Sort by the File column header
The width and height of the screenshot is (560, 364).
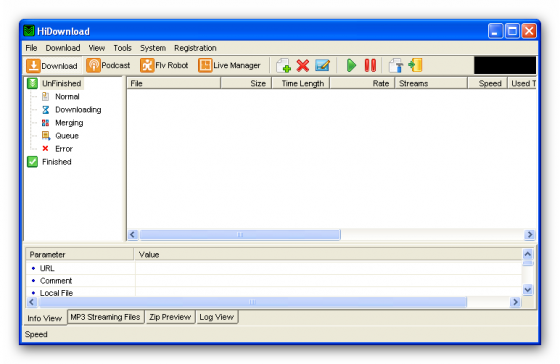pyautogui.click(x=174, y=83)
